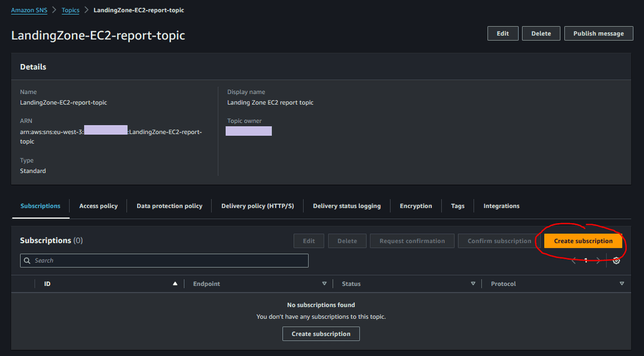Navigate to Topics via the breadcrumb

tap(70, 10)
